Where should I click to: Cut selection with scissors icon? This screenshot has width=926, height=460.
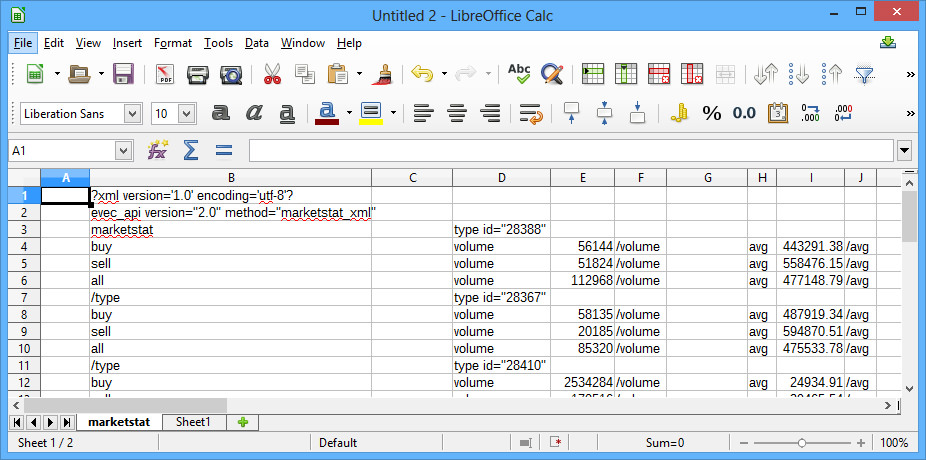[x=272, y=74]
